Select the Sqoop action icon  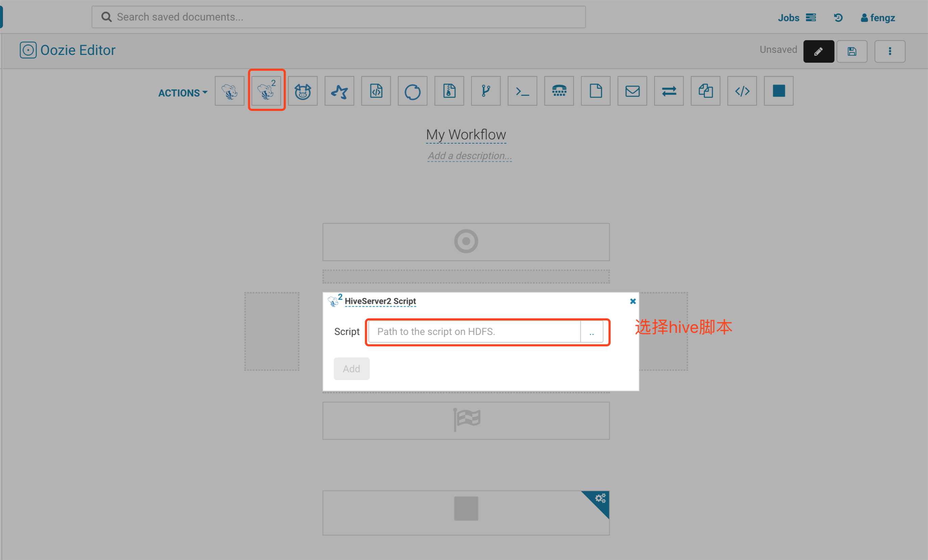tap(412, 91)
